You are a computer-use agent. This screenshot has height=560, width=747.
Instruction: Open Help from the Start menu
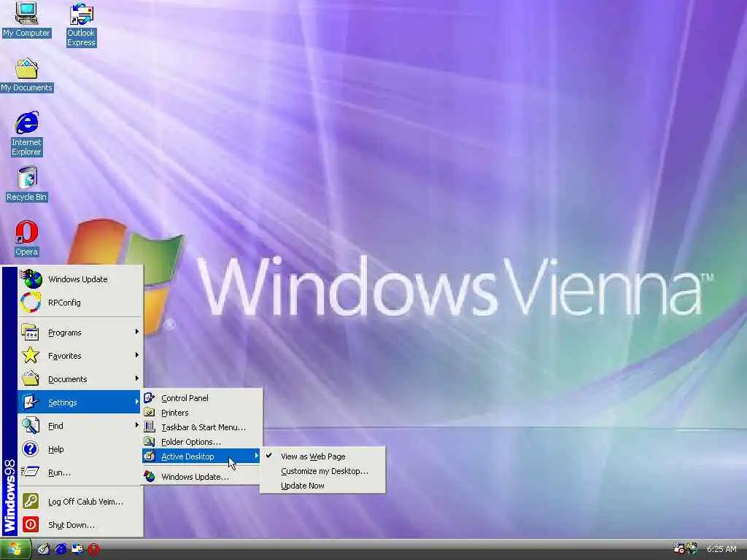80,449
